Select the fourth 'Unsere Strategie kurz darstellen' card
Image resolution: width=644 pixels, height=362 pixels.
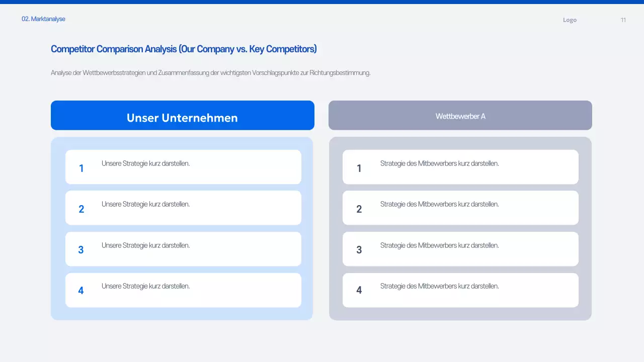point(183,290)
